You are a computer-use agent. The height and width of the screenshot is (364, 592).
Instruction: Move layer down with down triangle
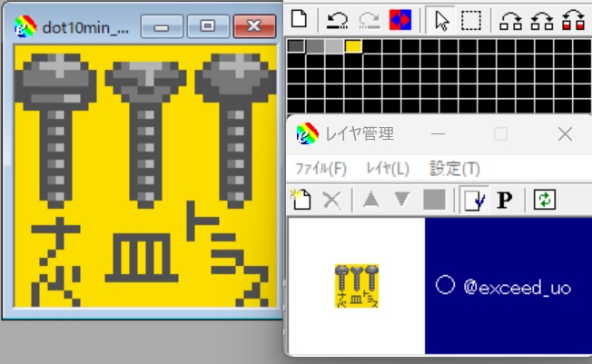(402, 199)
